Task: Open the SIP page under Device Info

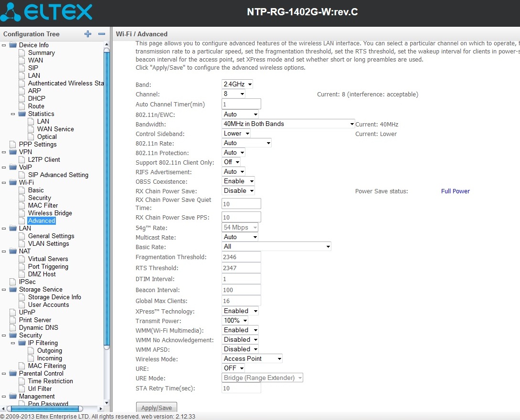Action: (x=33, y=68)
